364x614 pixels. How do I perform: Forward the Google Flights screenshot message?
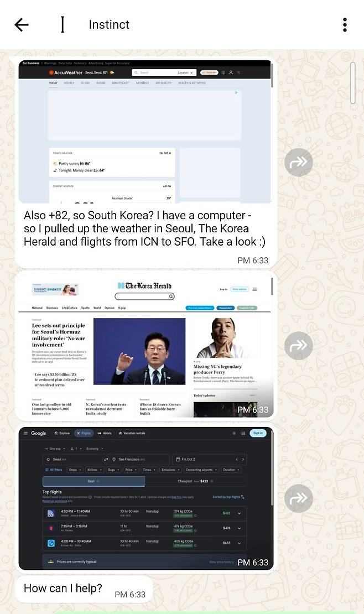coord(299,498)
